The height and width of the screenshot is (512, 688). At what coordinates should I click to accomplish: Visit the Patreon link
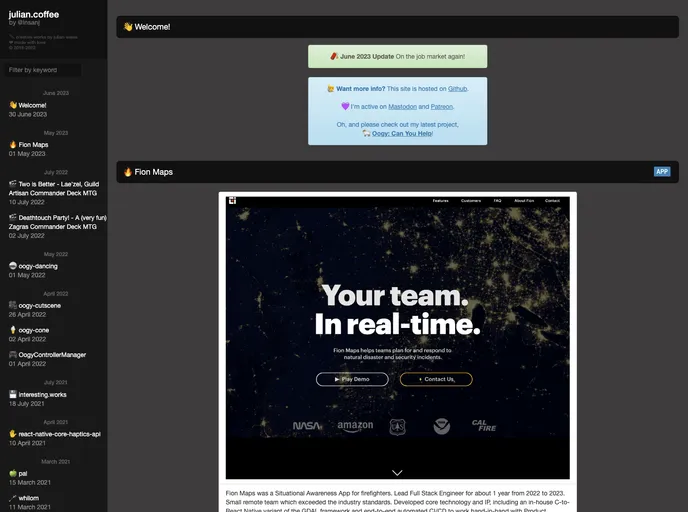[440, 106]
